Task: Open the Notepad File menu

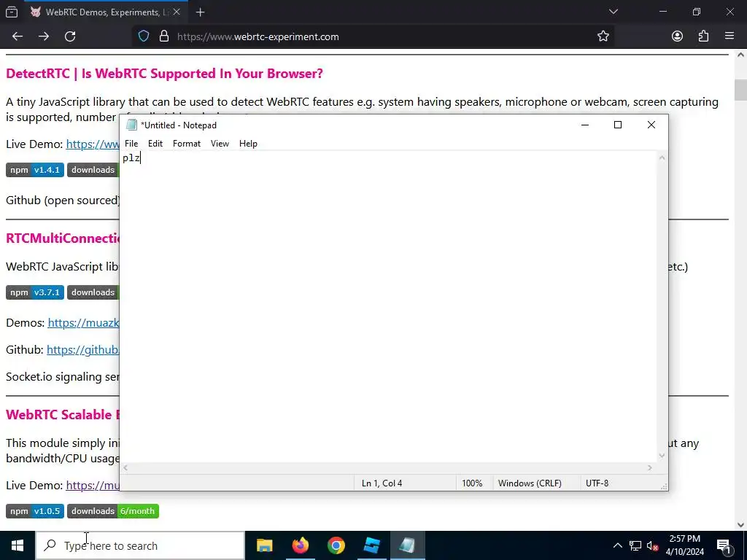Action: click(131, 144)
